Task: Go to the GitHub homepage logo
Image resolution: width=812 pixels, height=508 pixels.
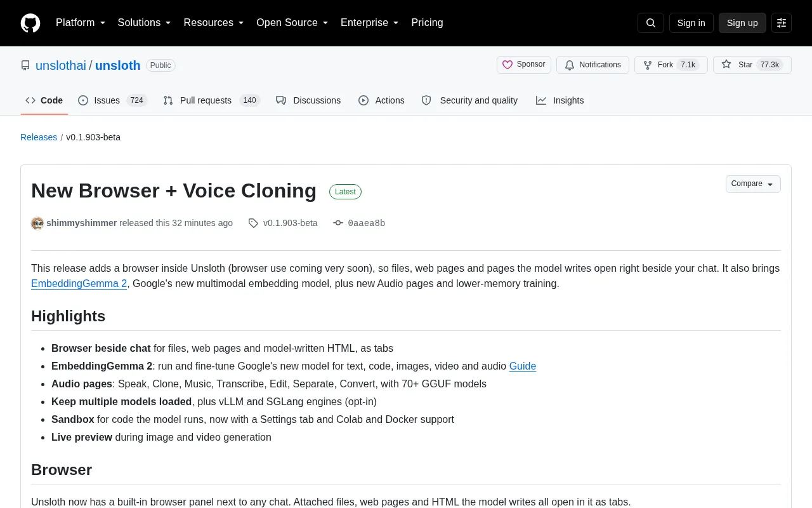Action: [x=30, y=23]
